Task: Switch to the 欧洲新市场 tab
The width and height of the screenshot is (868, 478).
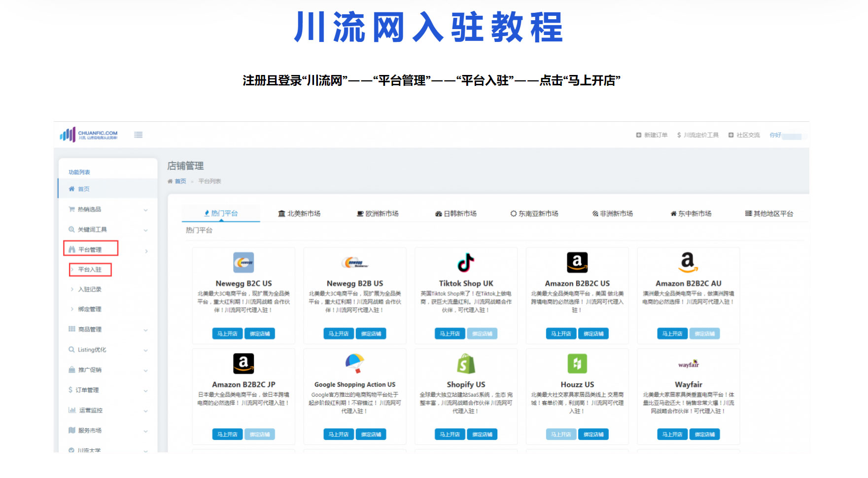Action: click(378, 213)
